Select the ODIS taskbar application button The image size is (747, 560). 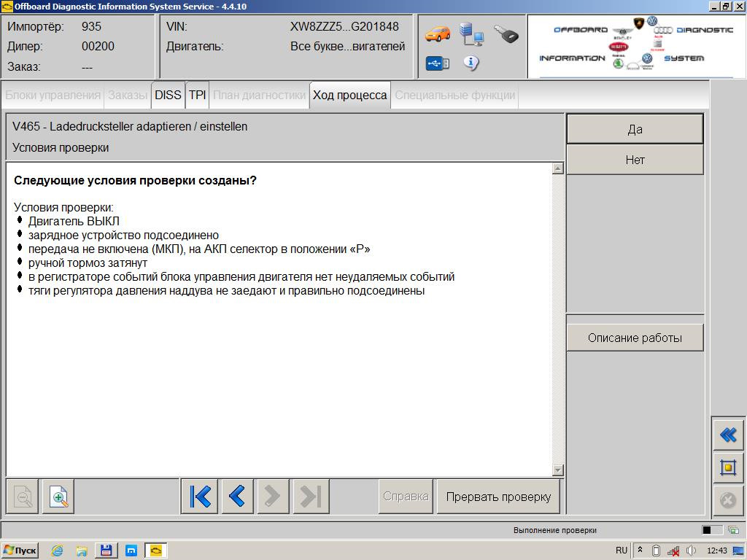(156, 551)
